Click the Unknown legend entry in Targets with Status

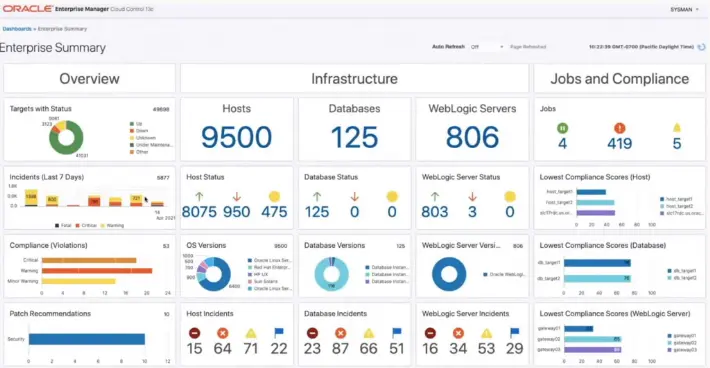tap(143, 138)
